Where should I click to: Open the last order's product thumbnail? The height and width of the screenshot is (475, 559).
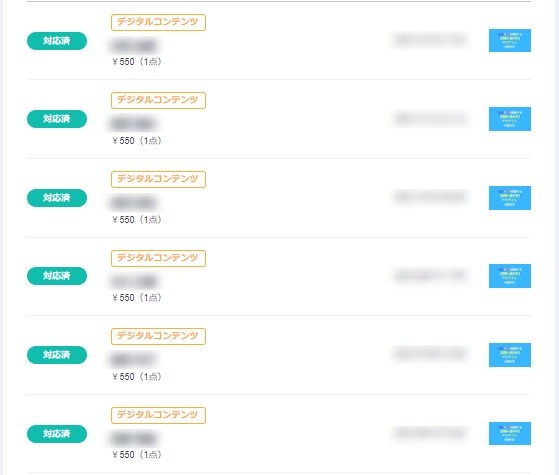point(509,434)
